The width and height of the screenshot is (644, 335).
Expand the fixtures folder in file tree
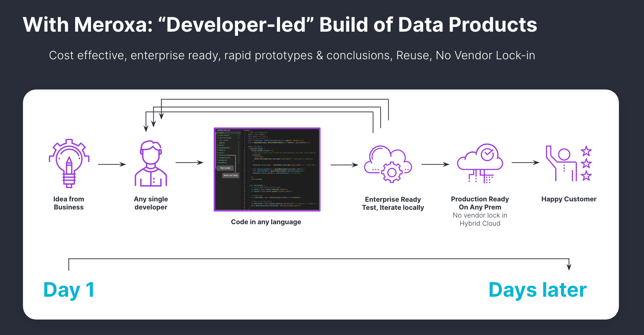221,133
